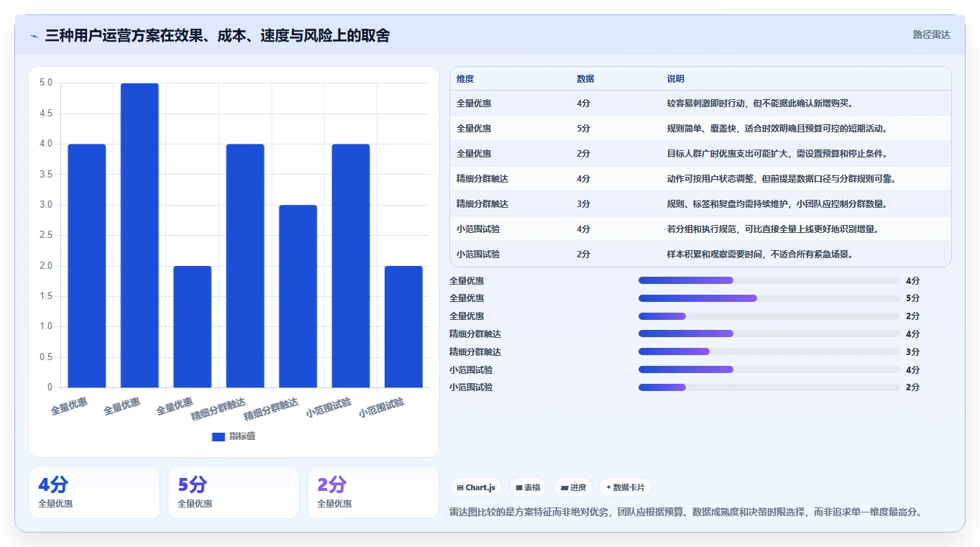Click the 数据卡片 chip
The height and width of the screenshot is (547, 980).
pos(626,487)
